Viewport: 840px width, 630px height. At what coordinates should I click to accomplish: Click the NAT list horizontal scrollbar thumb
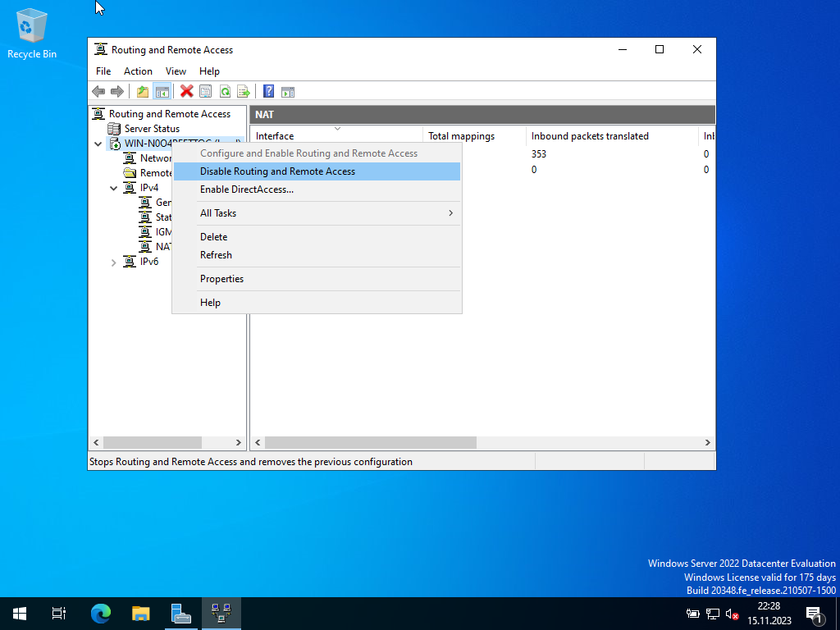click(x=371, y=442)
